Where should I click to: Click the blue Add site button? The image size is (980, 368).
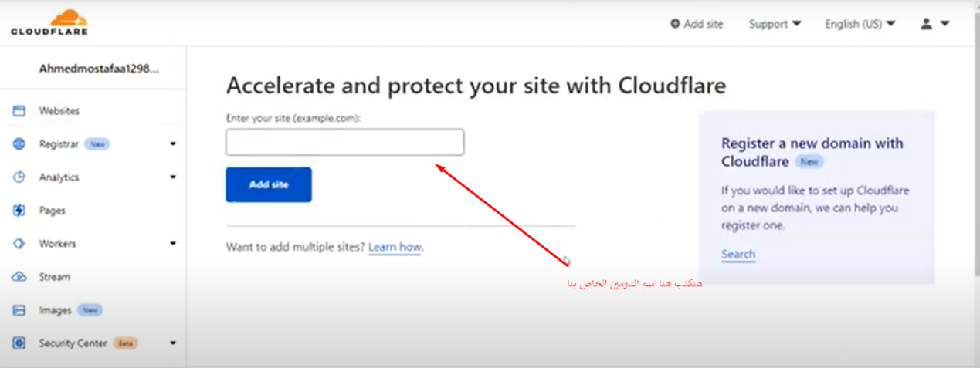(269, 184)
